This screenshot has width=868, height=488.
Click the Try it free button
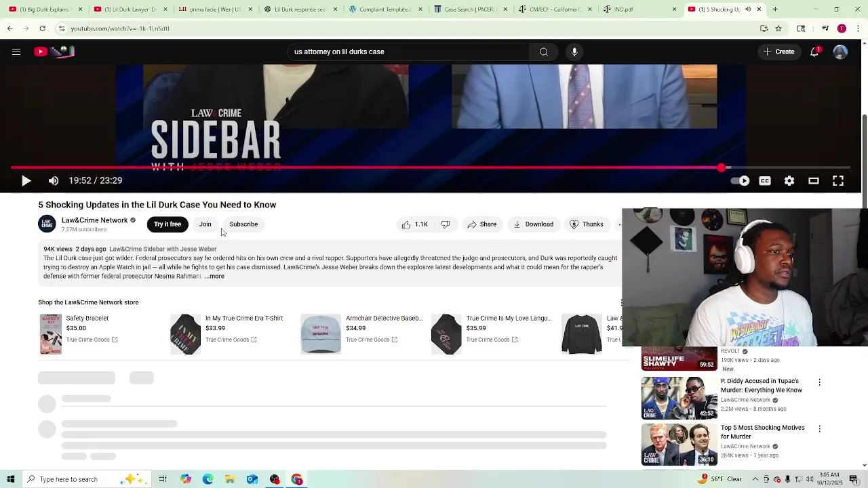point(167,224)
